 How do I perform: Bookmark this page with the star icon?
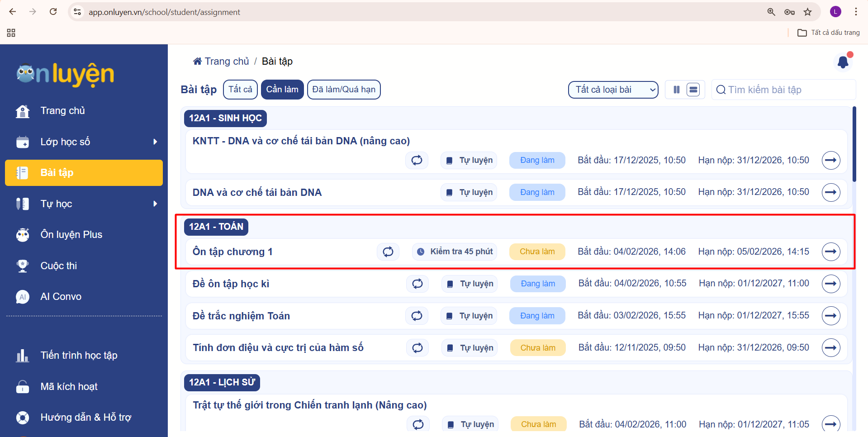(807, 12)
